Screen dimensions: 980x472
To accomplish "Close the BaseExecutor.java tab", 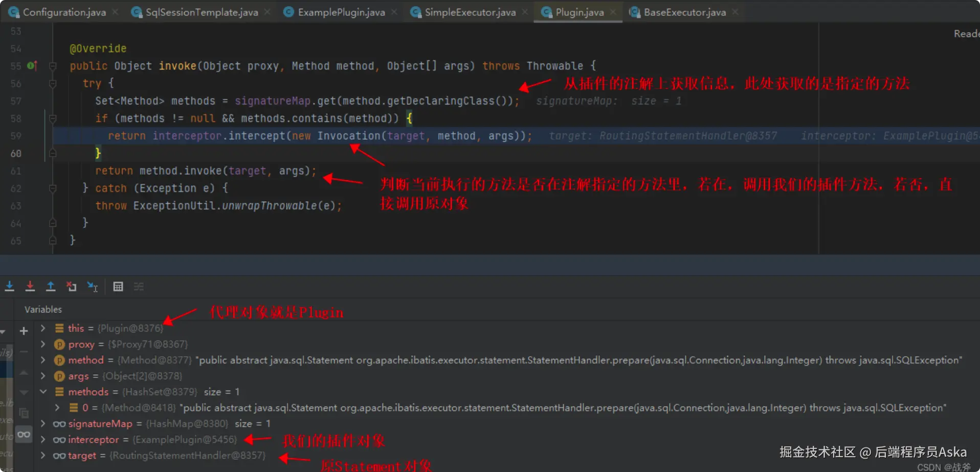I will tap(735, 12).
